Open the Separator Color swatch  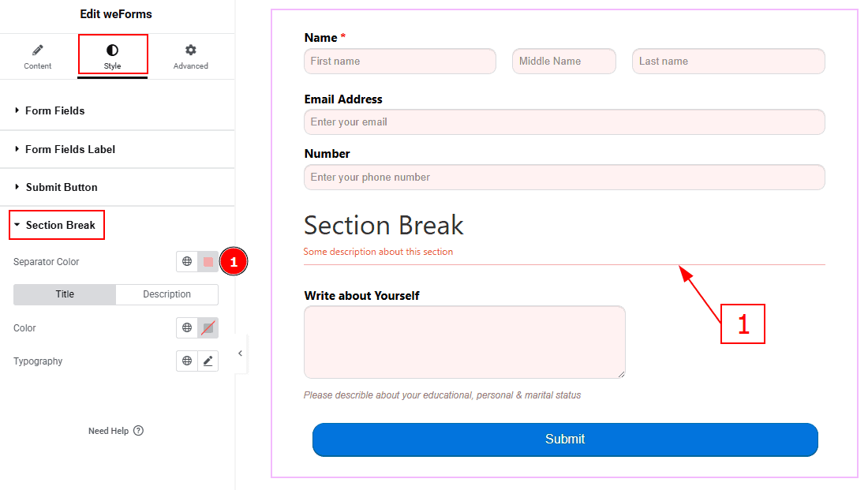[x=208, y=261]
